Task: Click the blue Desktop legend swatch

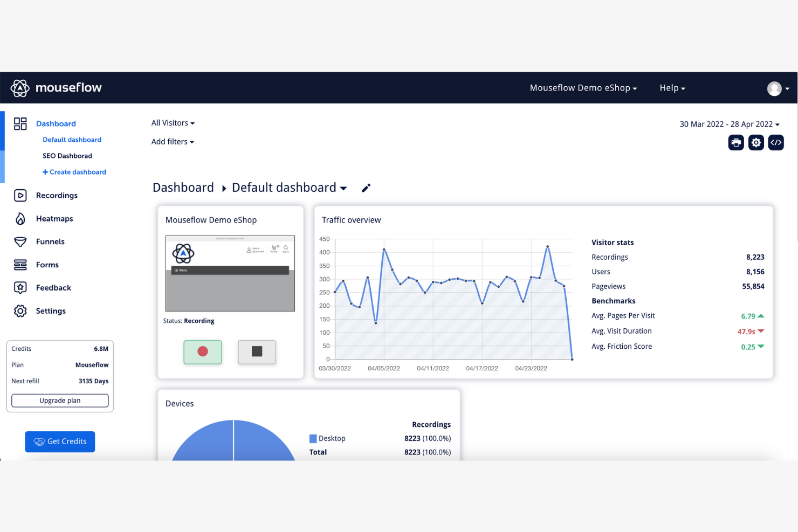Action: [x=313, y=439]
